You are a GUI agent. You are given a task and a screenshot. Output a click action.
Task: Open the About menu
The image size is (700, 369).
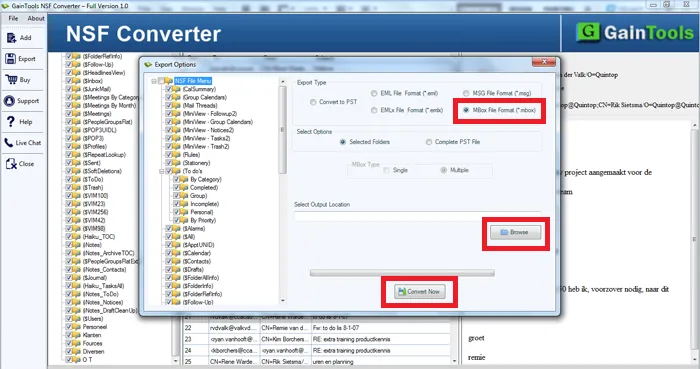(36, 18)
